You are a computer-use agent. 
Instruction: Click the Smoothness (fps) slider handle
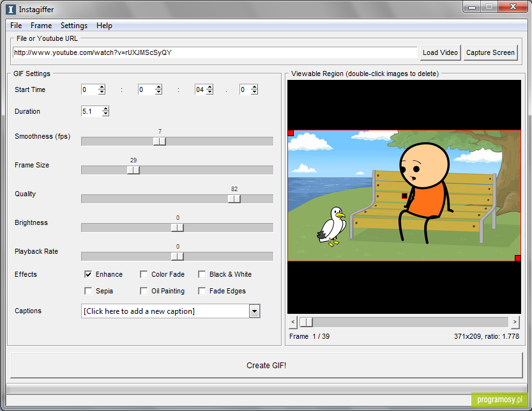pos(160,141)
